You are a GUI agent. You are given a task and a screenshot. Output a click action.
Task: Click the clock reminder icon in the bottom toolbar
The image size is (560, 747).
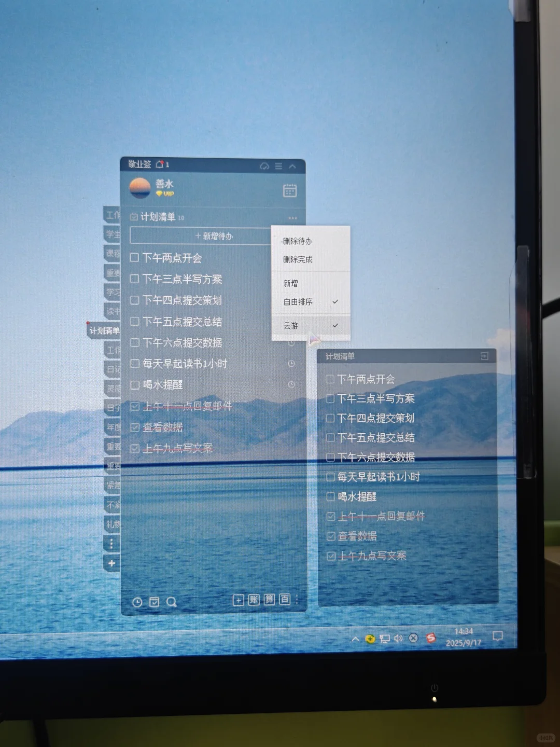coord(137,602)
